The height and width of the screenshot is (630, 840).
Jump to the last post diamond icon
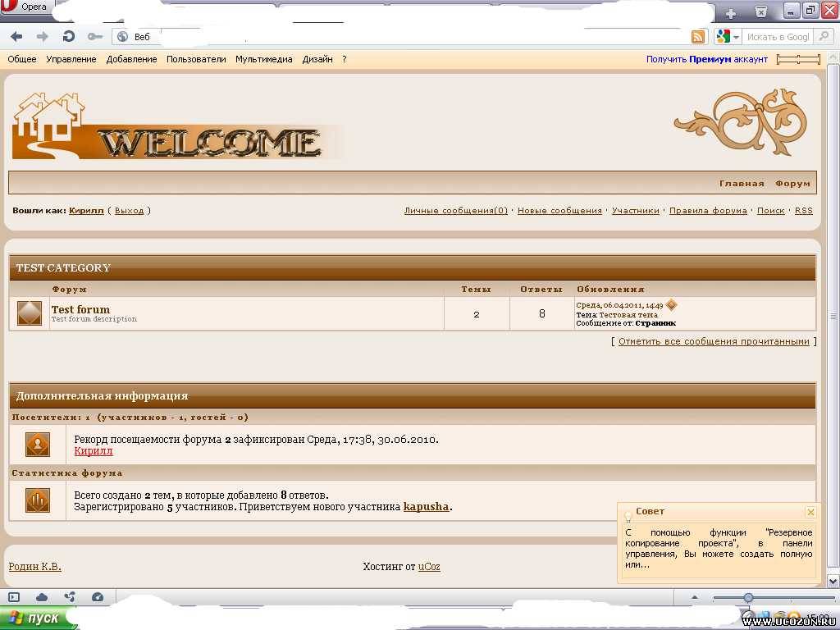(x=671, y=305)
